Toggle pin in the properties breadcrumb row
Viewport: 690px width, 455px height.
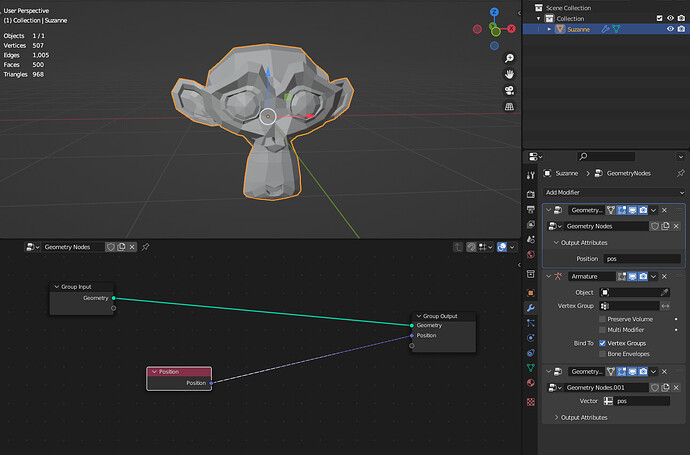click(x=680, y=173)
